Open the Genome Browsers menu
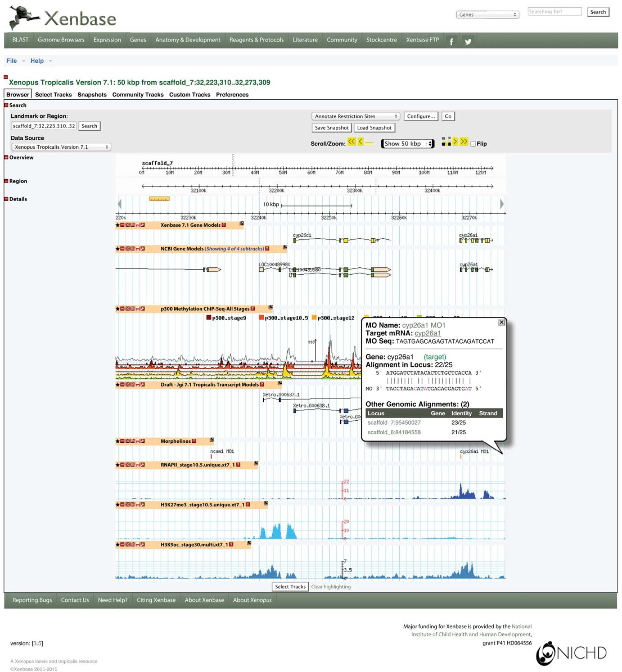 [x=61, y=40]
